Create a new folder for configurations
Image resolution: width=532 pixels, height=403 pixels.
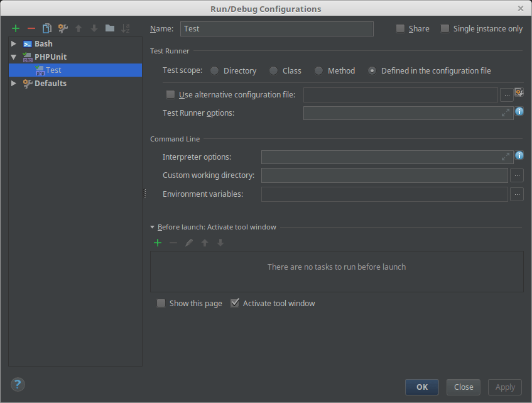point(109,28)
